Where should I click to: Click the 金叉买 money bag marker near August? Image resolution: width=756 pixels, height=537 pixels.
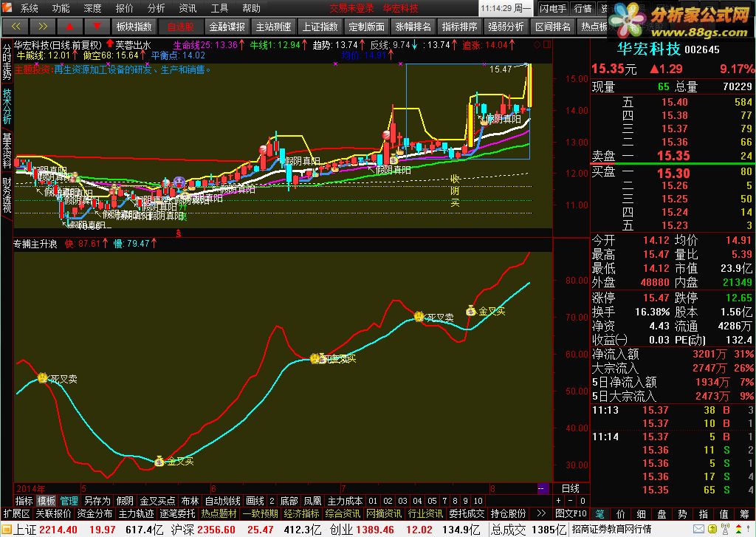471,311
